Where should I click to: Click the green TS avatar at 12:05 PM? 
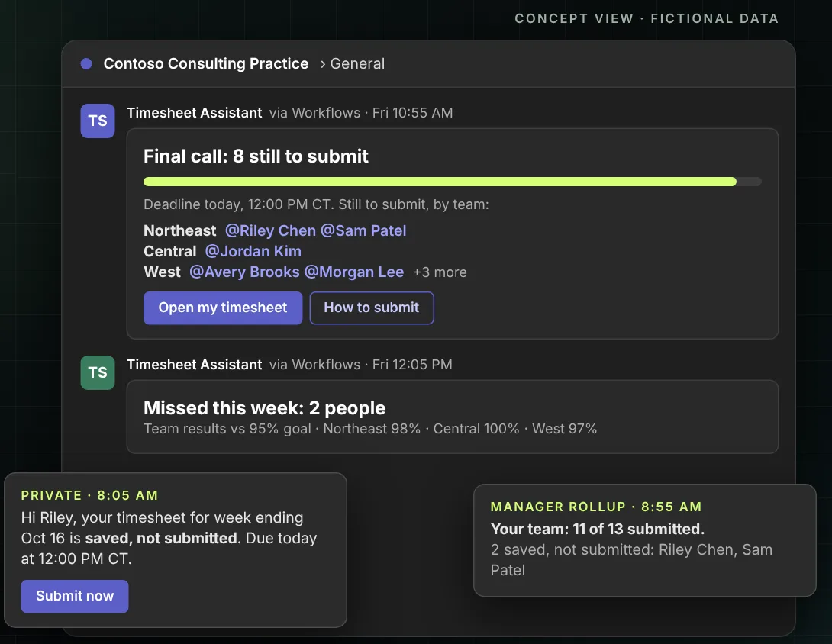click(98, 372)
